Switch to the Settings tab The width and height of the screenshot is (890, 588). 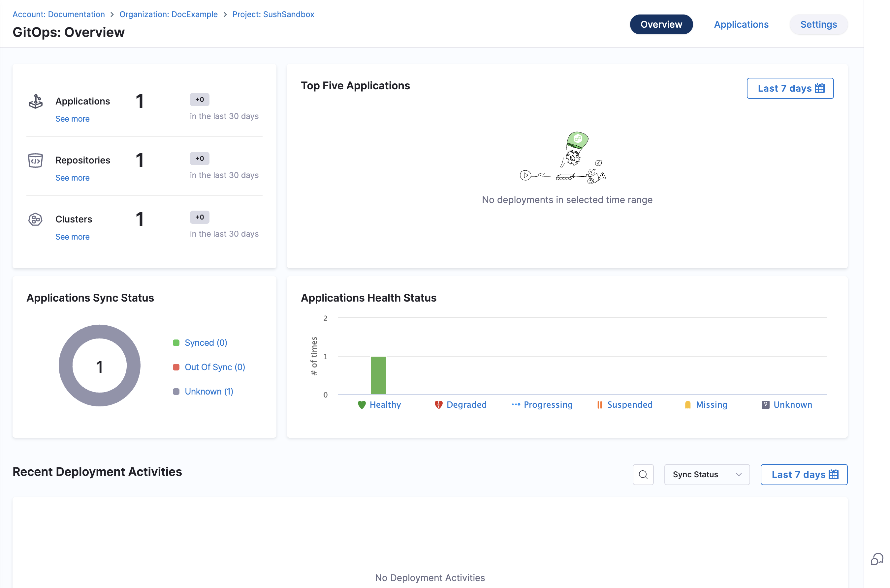coord(818,24)
